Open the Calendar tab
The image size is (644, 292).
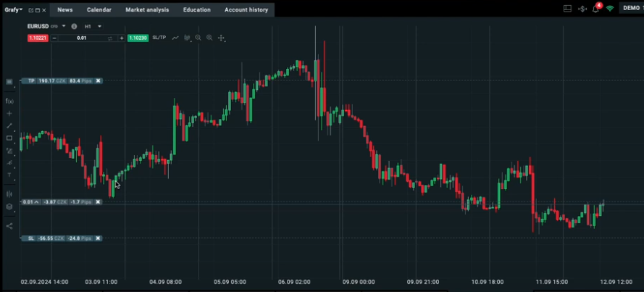click(x=99, y=10)
